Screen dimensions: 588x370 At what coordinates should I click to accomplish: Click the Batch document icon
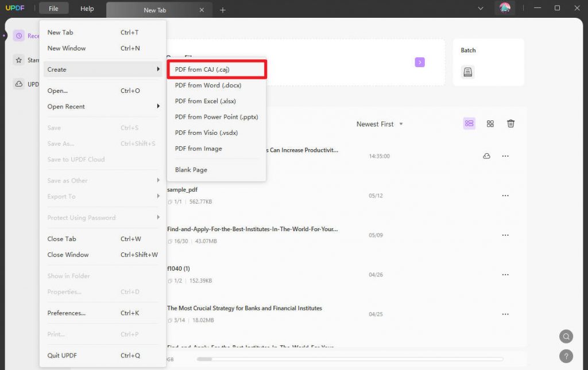point(467,72)
